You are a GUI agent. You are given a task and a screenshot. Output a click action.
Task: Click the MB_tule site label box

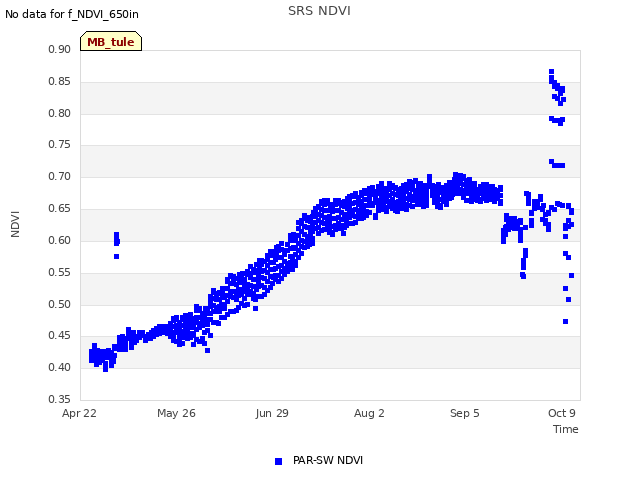(111, 41)
